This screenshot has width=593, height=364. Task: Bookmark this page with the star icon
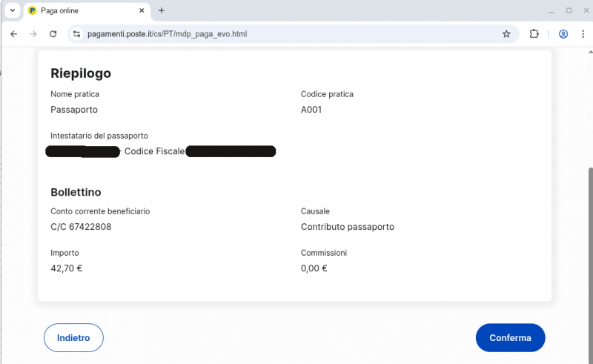506,34
